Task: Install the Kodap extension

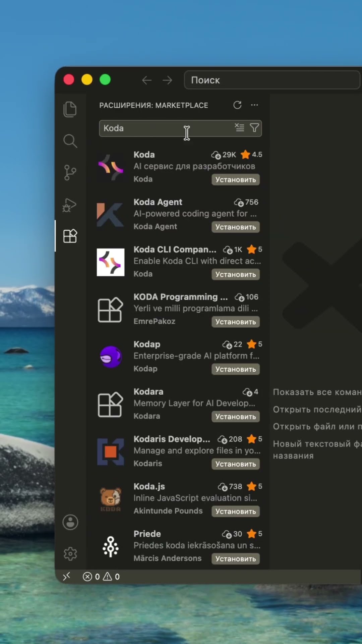Action: 236,369
